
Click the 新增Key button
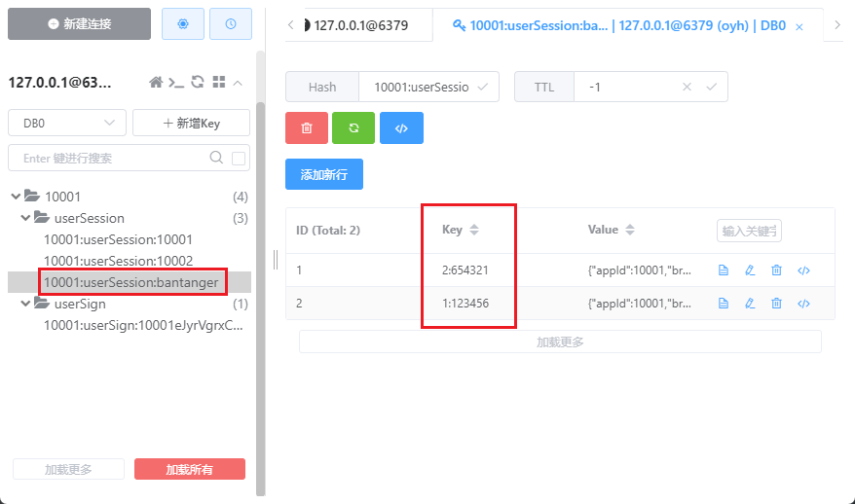(192, 124)
